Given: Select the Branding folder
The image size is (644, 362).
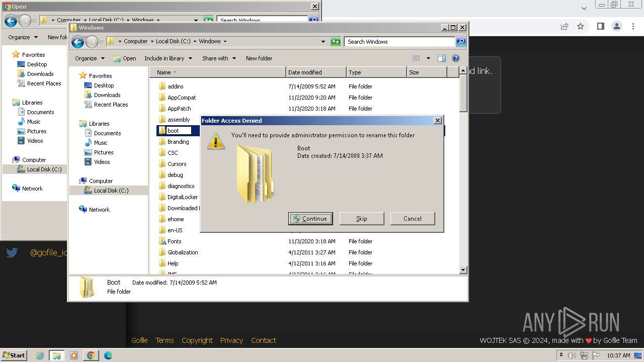Looking at the screenshot, I should coord(178,142).
